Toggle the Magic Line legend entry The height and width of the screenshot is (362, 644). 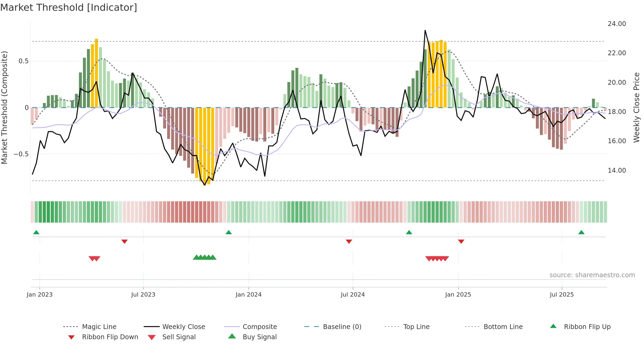click(x=90, y=327)
